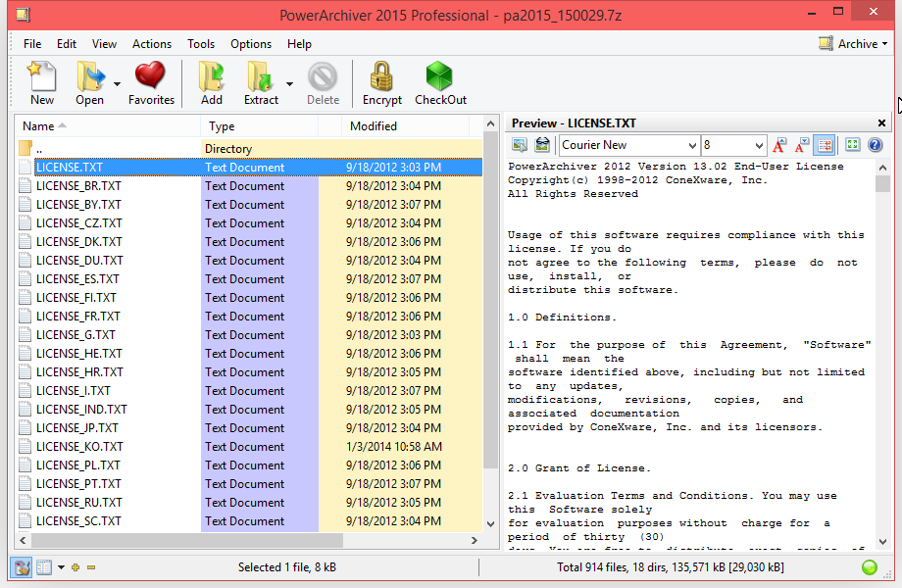Click file list scroll right arrow
Viewport: 902px width, 588px height.
tap(474, 540)
